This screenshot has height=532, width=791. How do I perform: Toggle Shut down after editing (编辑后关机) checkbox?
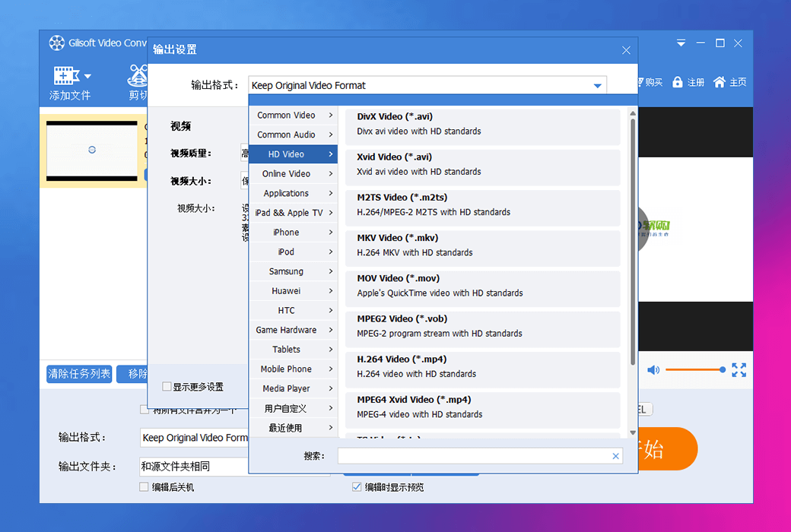pyautogui.click(x=145, y=487)
